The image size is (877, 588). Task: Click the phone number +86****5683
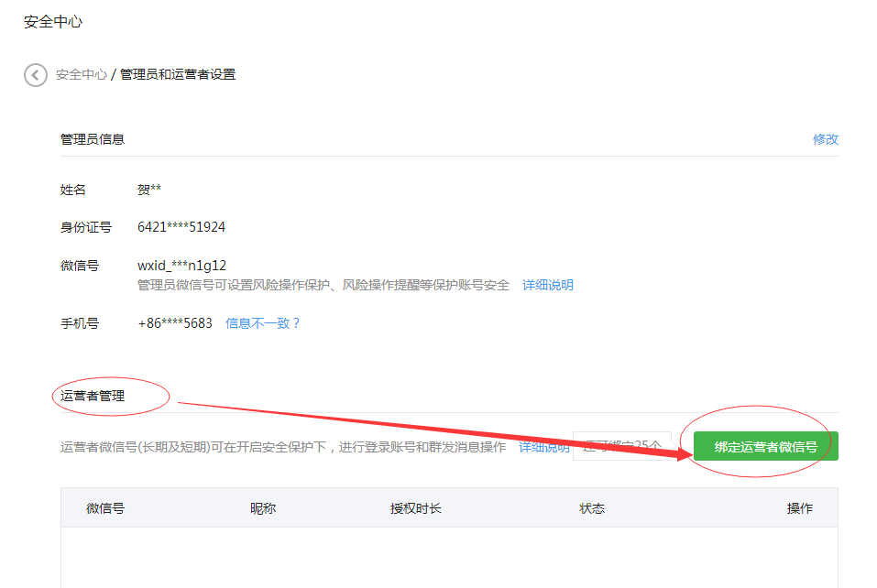(x=175, y=323)
